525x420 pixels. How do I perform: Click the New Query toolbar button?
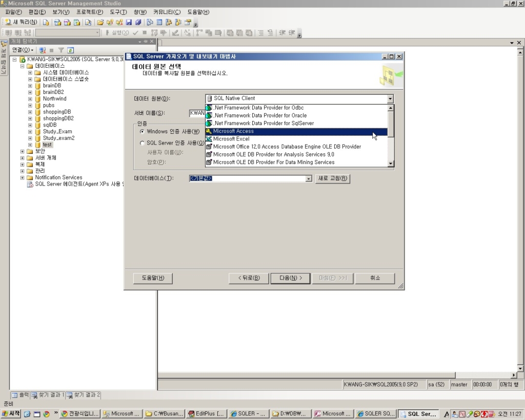[21, 23]
